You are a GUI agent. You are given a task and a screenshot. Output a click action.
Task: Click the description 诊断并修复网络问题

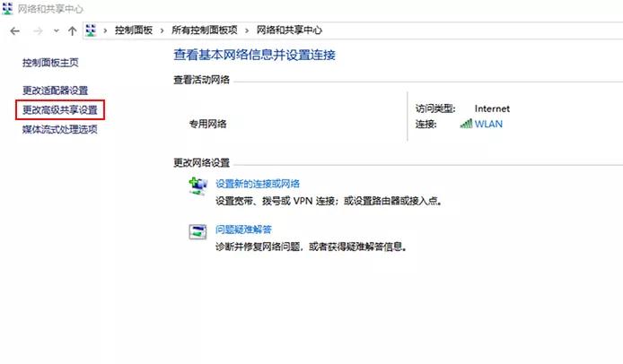(311, 247)
